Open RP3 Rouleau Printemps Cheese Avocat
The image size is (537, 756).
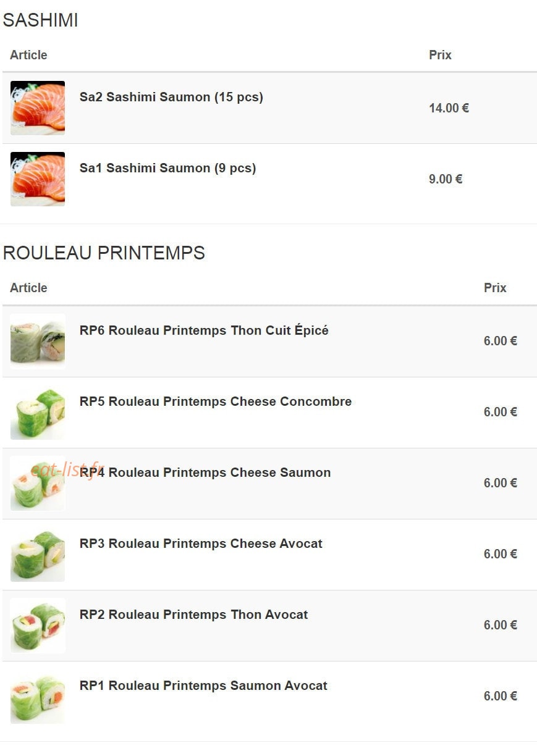tap(201, 544)
